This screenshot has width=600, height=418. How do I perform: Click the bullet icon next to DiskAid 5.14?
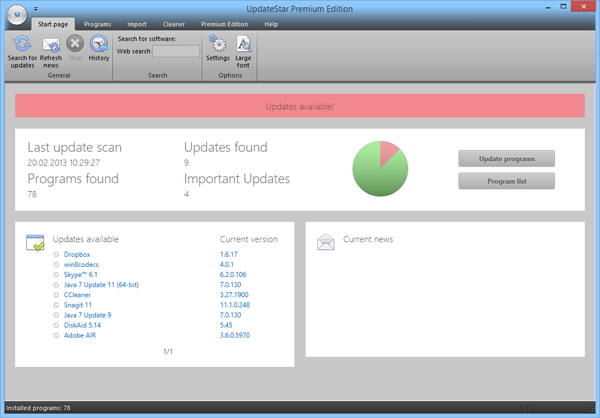pos(56,325)
